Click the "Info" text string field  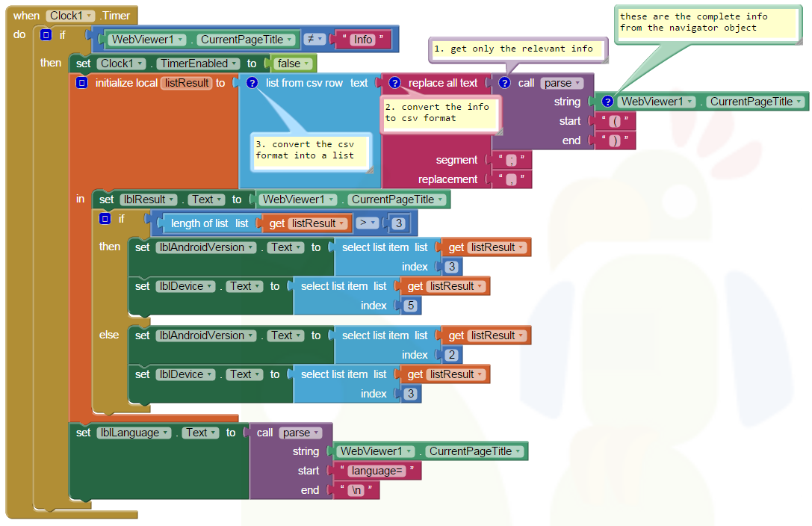click(x=363, y=40)
